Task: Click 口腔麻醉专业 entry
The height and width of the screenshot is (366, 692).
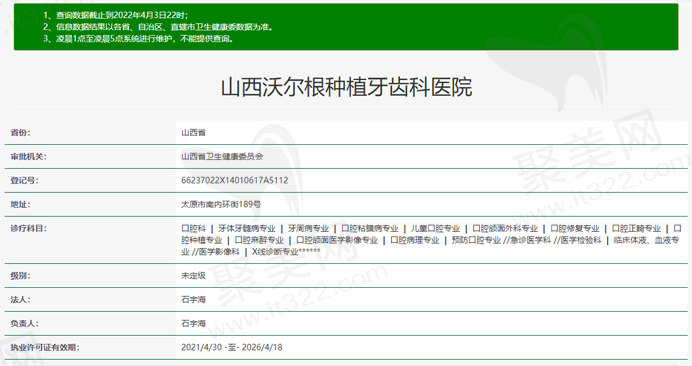Action: (259, 240)
